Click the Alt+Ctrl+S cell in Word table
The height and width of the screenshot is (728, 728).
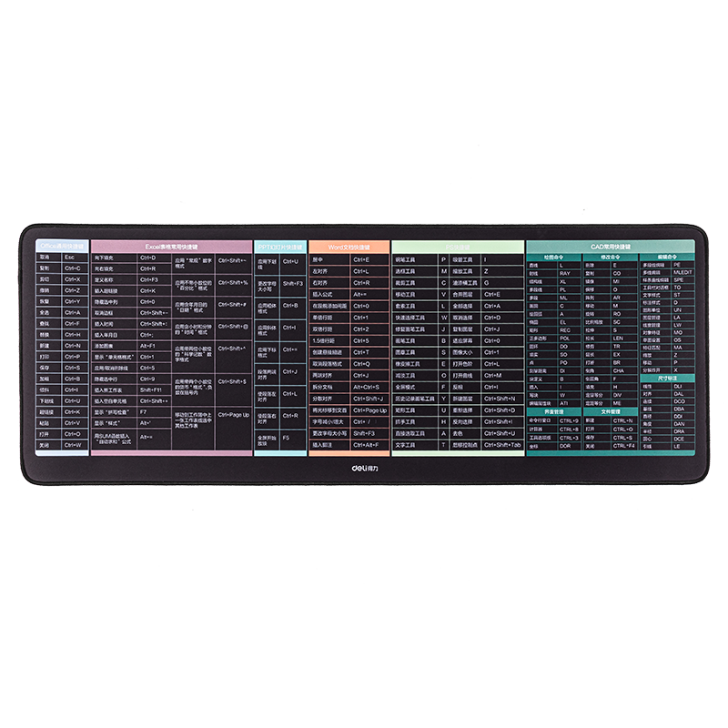point(369,387)
